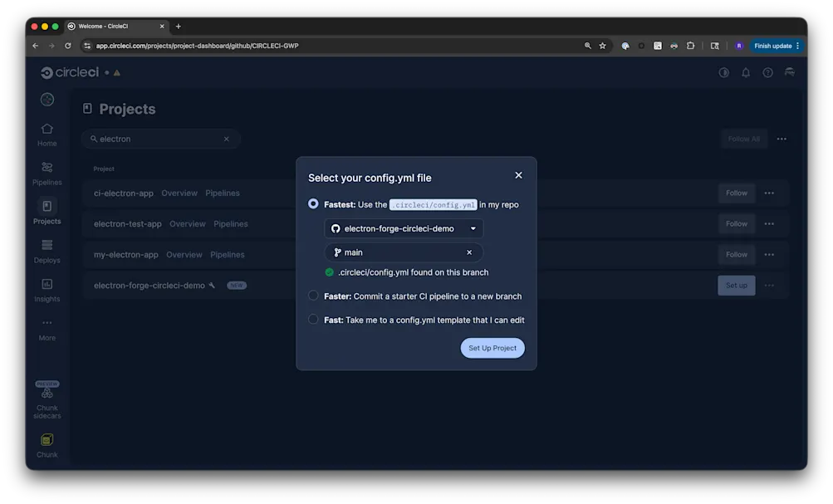Viewport: 833px width, 504px height.
Task: Click Follow All button
Action: [744, 139]
